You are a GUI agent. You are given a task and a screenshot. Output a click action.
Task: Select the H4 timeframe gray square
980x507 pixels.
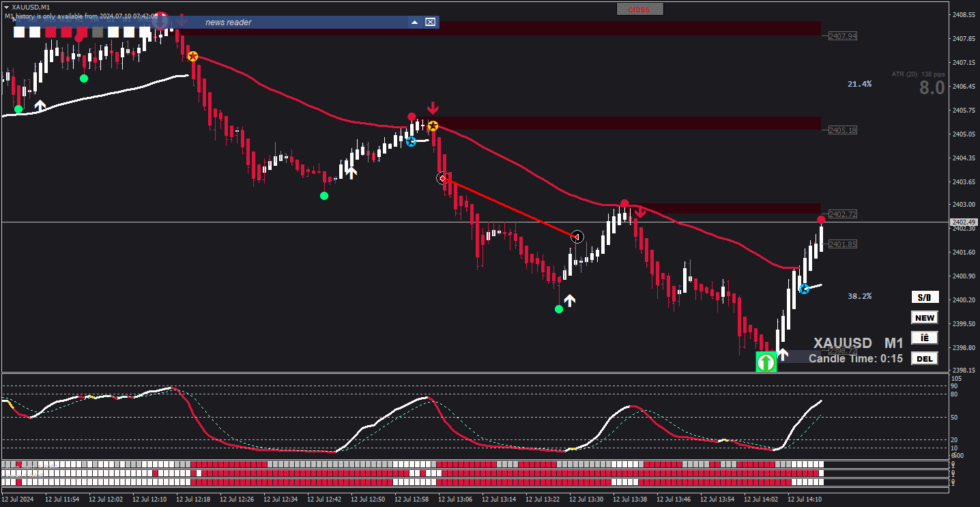pyautogui.click(x=98, y=32)
